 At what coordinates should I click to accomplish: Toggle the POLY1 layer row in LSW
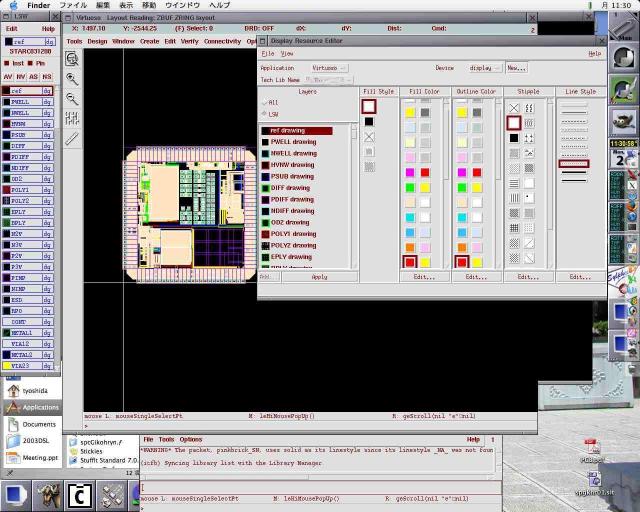coord(29,190)
